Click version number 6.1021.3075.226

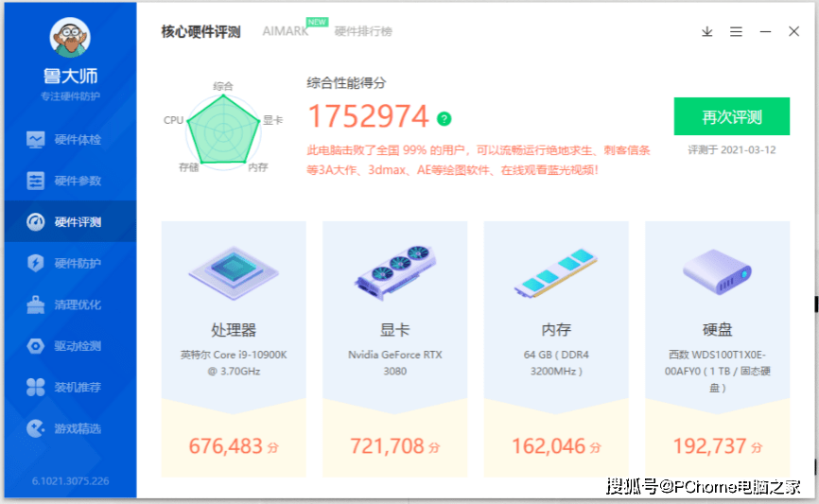click(70, 481)
